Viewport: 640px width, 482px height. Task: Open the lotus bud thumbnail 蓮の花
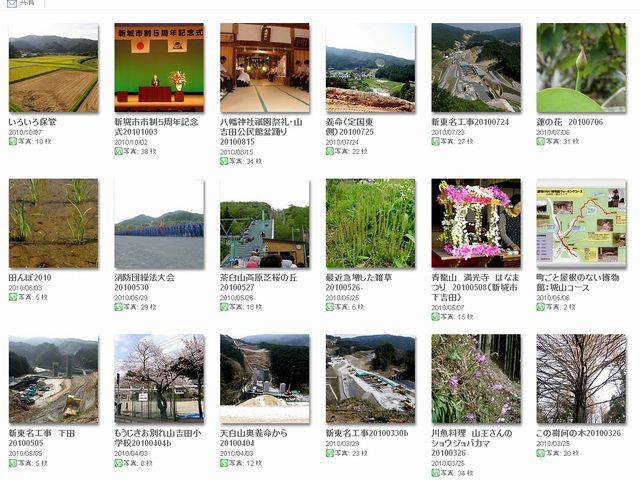[581, 68]
